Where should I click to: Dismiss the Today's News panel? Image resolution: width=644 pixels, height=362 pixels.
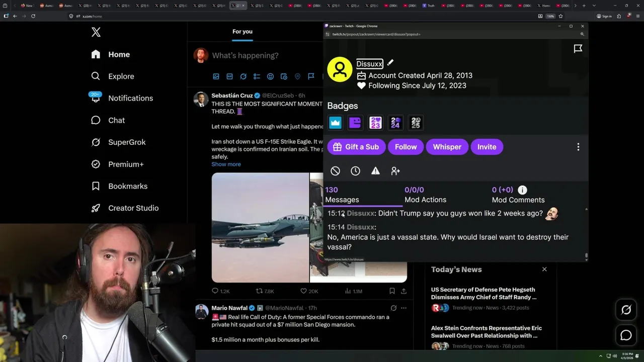(x=544, y=269)
